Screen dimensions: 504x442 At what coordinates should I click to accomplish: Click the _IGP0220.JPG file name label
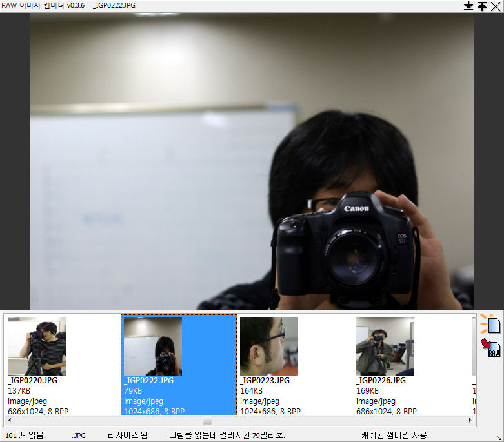(32, 381)
